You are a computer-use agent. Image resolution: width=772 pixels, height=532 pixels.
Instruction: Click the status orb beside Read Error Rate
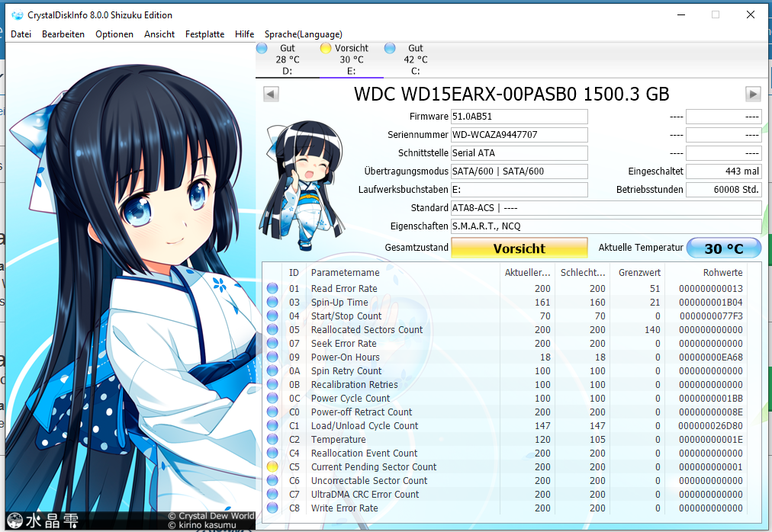[x=272, y=288]
